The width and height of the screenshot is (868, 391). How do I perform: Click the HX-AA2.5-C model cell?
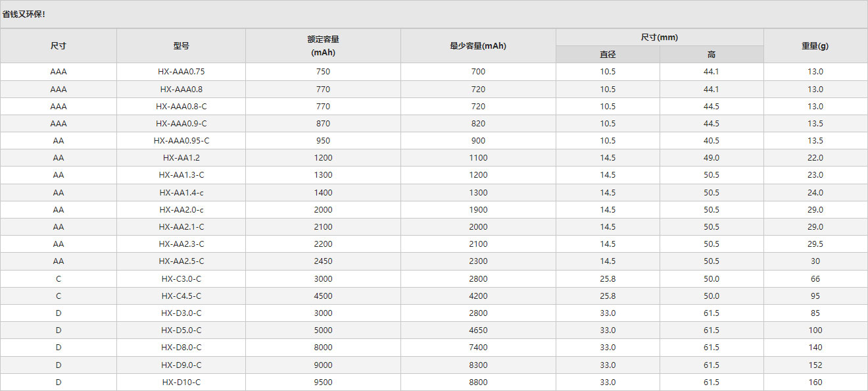click(181, 261)
